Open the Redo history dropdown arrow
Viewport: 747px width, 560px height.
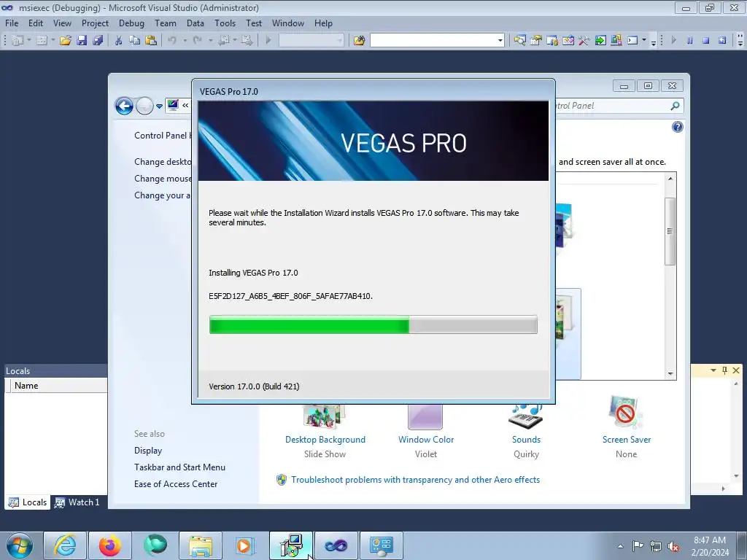tap(210, 41)
